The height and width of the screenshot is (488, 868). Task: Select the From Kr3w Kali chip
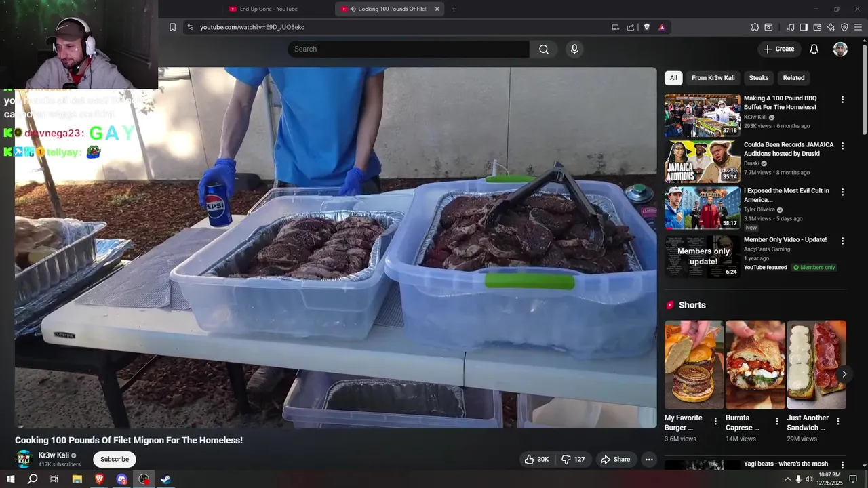pos(713,78)
